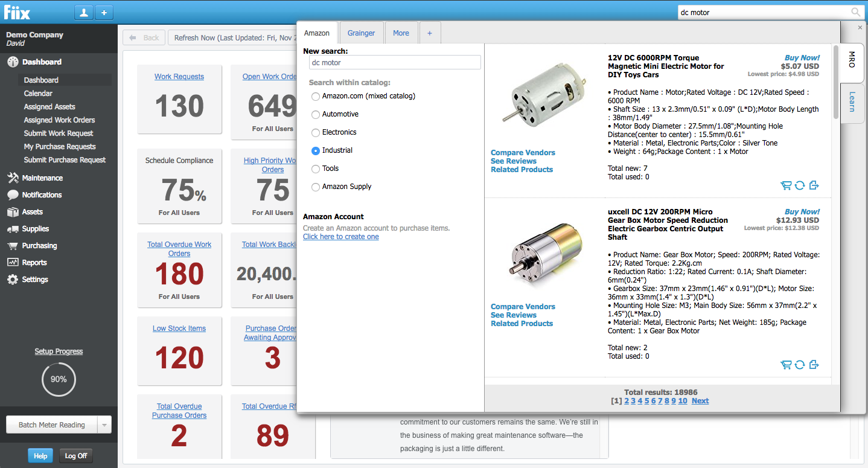The image size is (868, 468).
Task: Open the Work Requests dashboard link
Action: click(179, 77)
